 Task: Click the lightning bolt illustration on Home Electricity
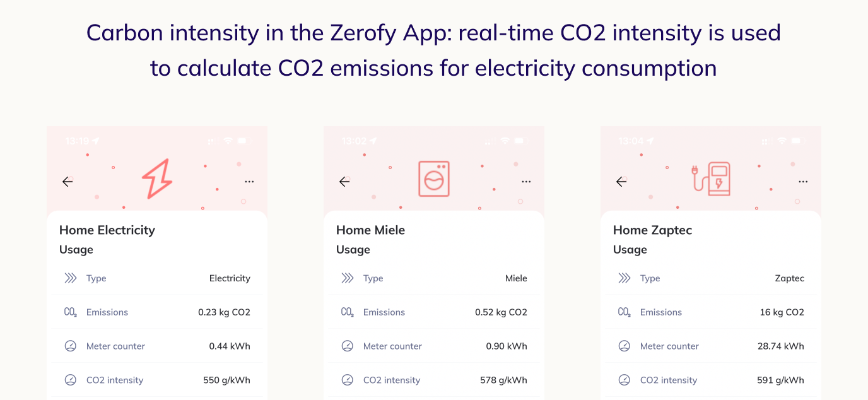pos(158,179)
